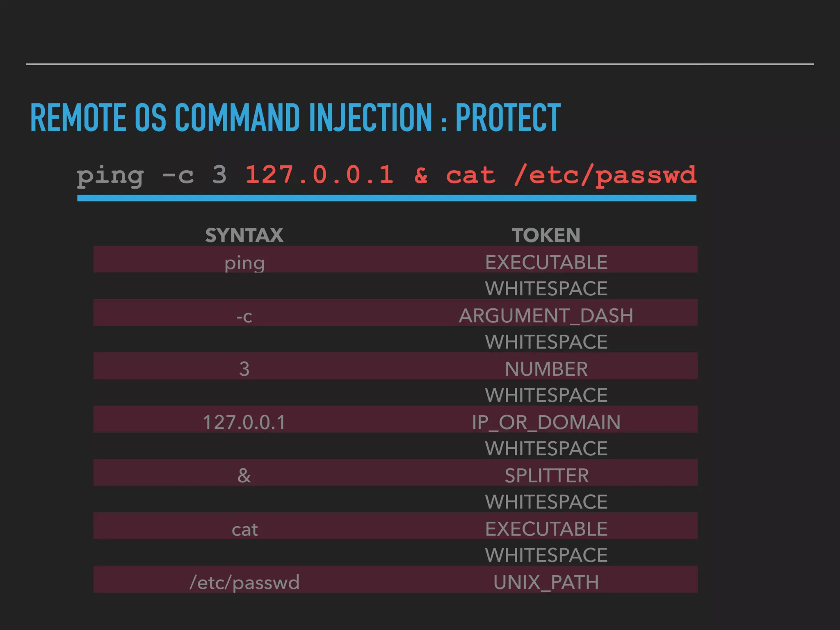840x630 pixels.
Task: Select the UNIX_PATH token cell
Action: (x=546, y=582)
